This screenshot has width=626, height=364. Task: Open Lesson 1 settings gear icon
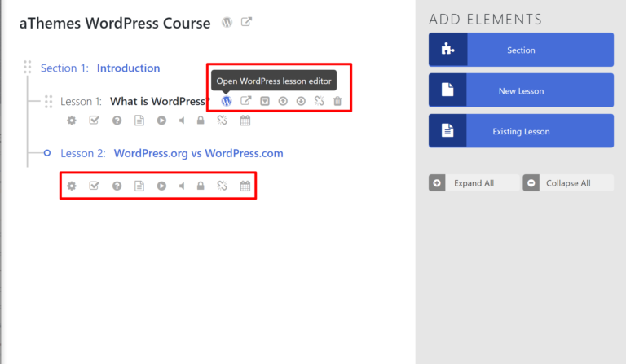coord(72,121)
